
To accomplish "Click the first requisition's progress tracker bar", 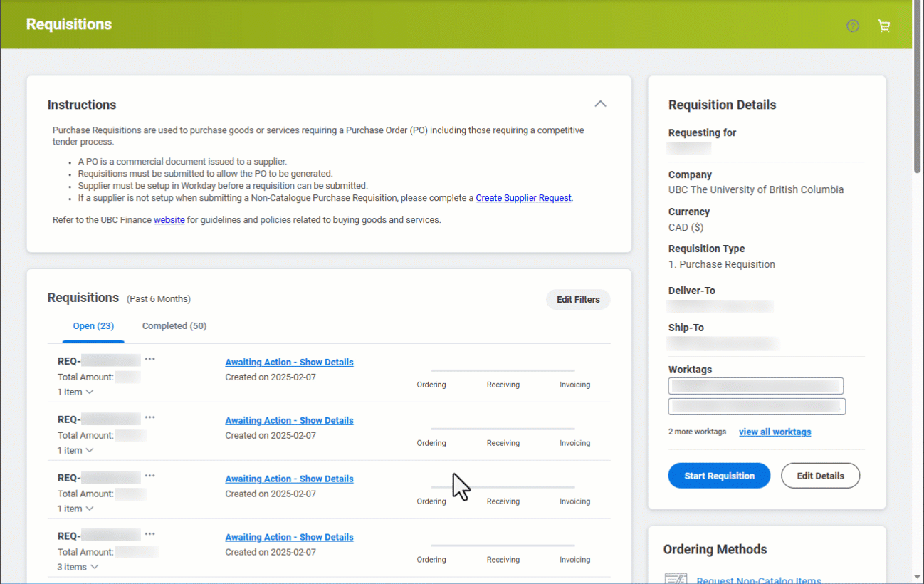I will point(503,370).
